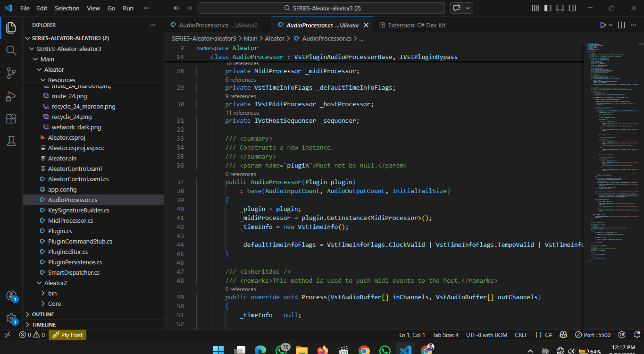Click the Pty Host status bar button
644x354 pixels.
tap(67, 335)
